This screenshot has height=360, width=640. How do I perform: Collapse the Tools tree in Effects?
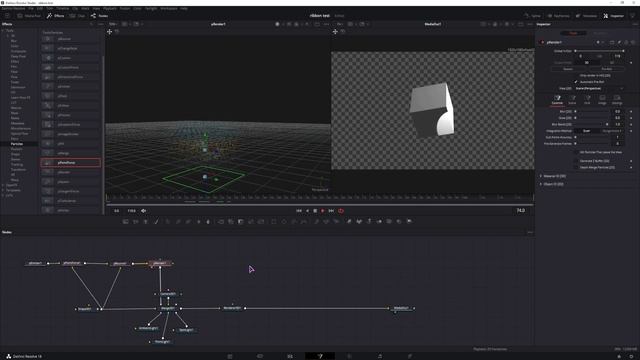(x=3, y=30)
